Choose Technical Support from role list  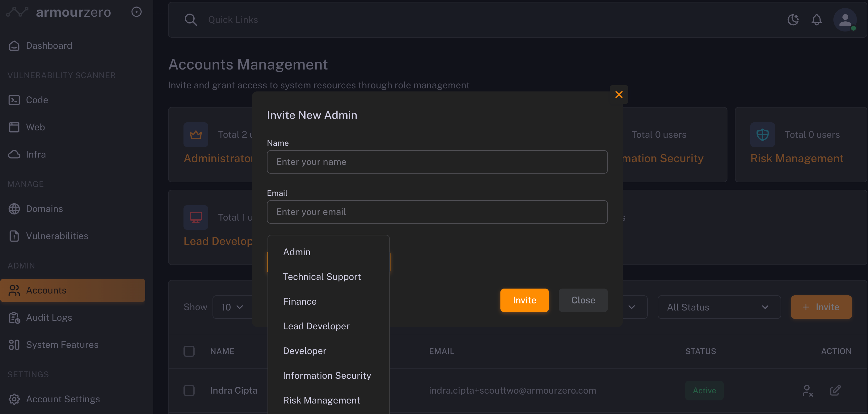[322, 277]
